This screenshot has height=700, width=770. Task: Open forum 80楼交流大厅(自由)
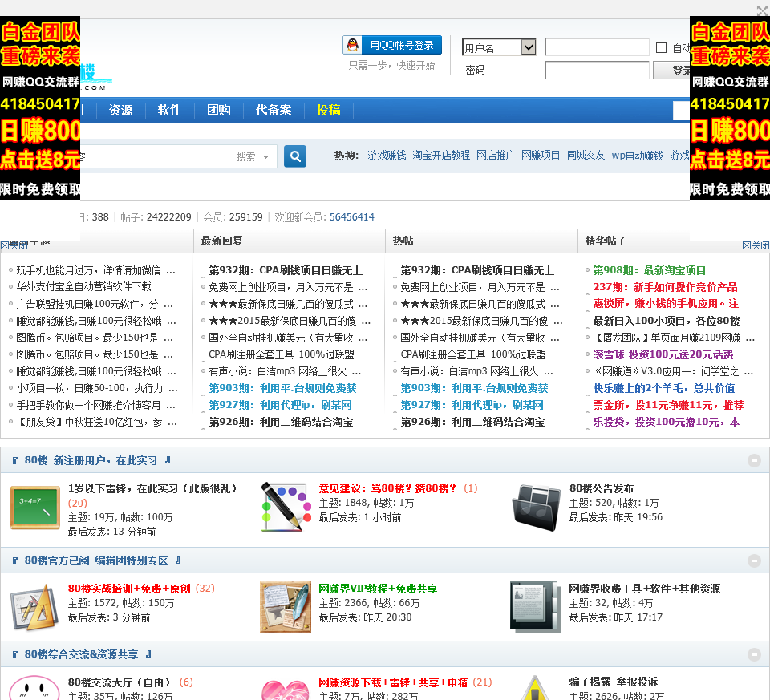click(120, 682)
